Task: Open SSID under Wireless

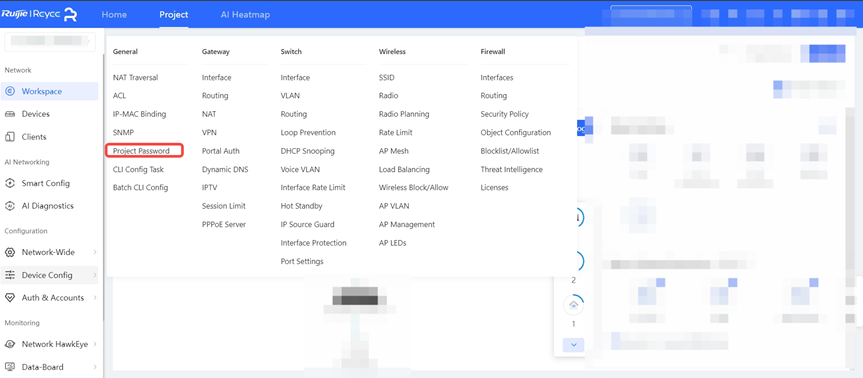Action: pos(387,78)
